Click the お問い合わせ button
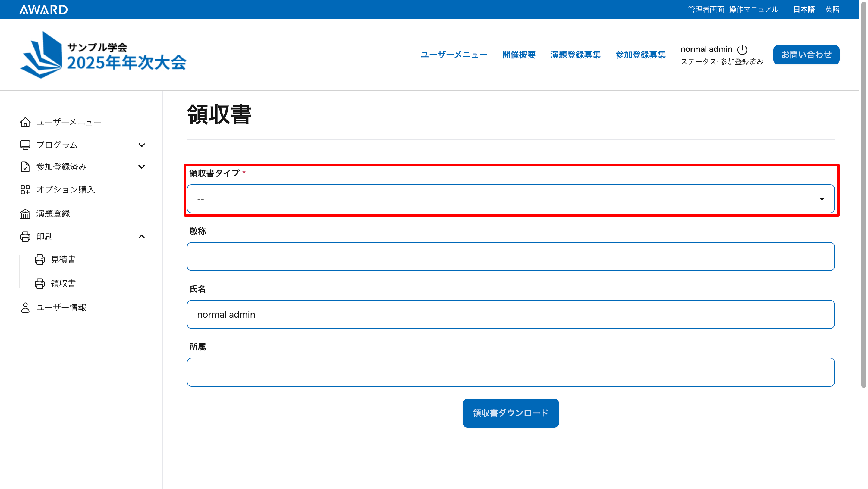Image resolution: width=868 pixels, height=489 pixels. pos(806,55)
